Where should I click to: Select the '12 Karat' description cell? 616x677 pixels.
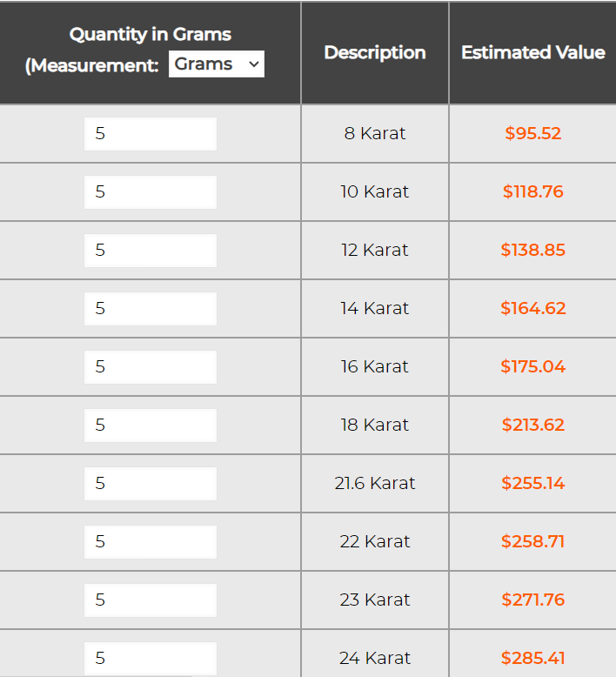tap(375, 250)
